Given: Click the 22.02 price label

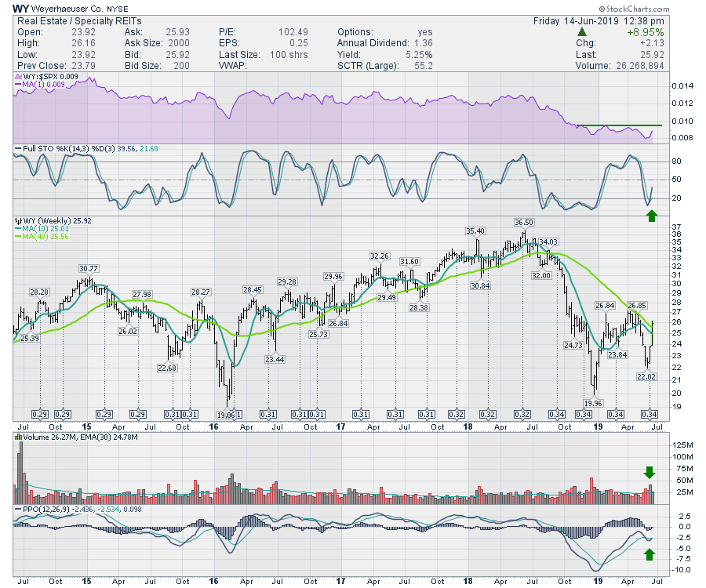Looking at the screenshot, I should click(646, 376).
